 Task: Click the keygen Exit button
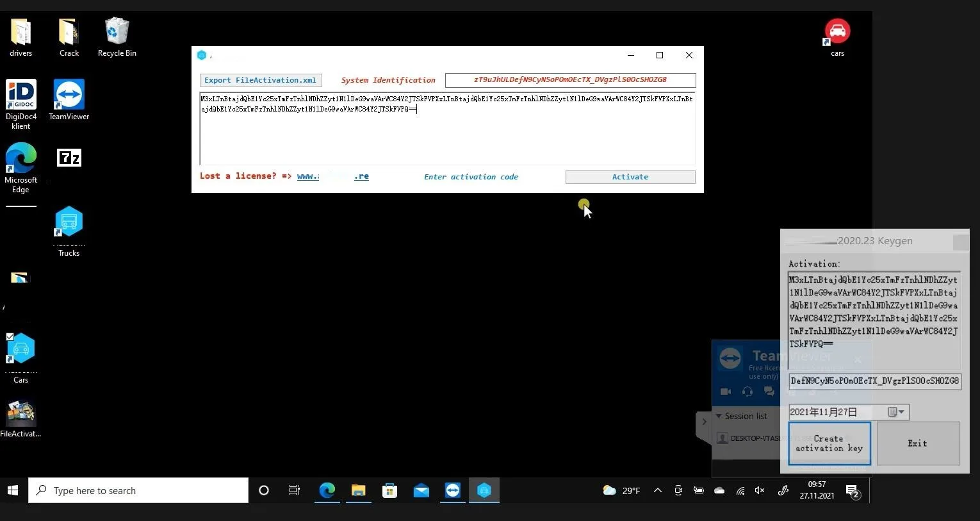click(x=918, y=443)
